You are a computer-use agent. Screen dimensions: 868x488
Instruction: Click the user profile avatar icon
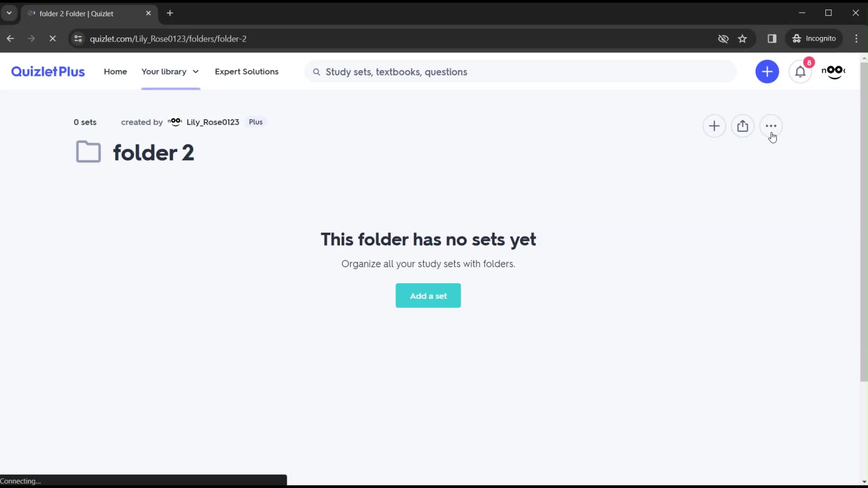(x=834, y=71)
